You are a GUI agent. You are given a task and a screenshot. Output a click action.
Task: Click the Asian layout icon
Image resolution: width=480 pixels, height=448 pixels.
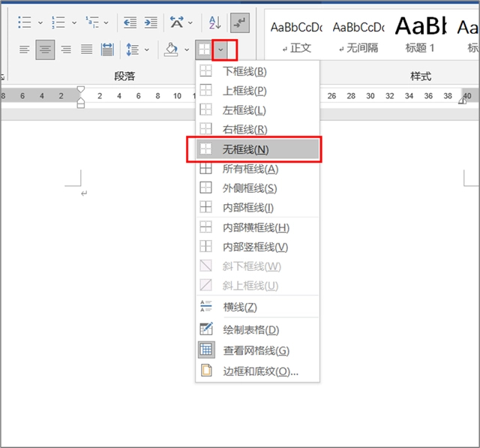click(x=177, y=23)
